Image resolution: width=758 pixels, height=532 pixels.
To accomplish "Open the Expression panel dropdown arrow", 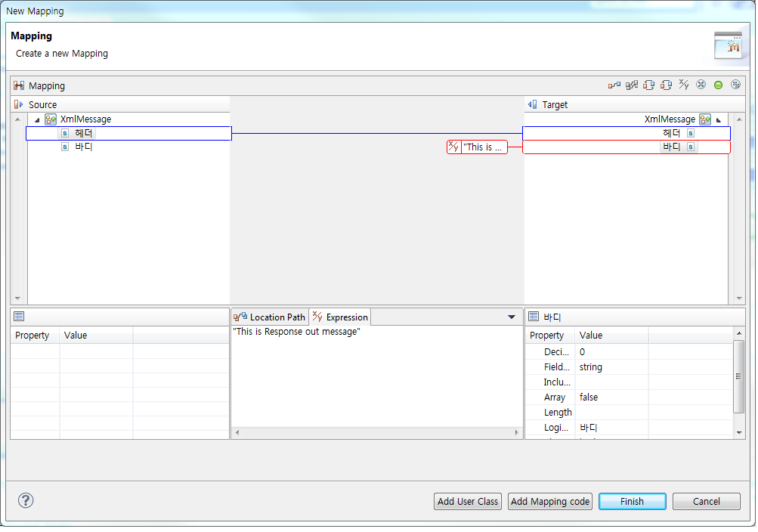I will point(512,317).
